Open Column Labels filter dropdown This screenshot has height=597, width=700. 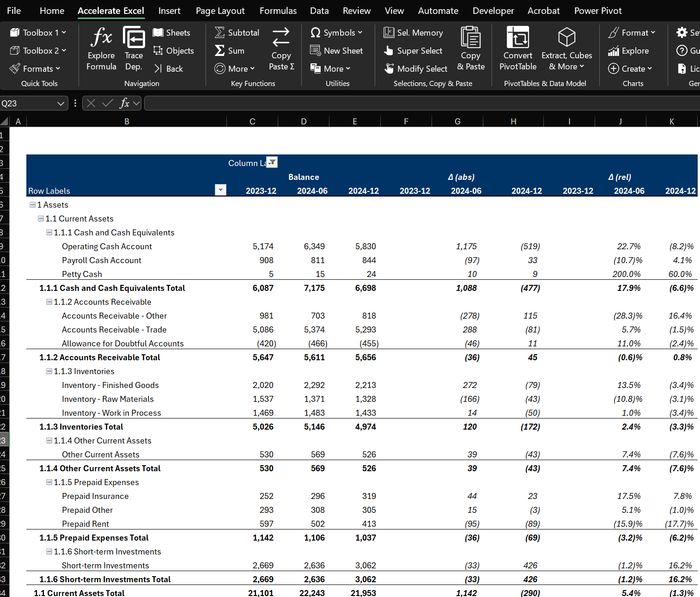coord(272,162)
